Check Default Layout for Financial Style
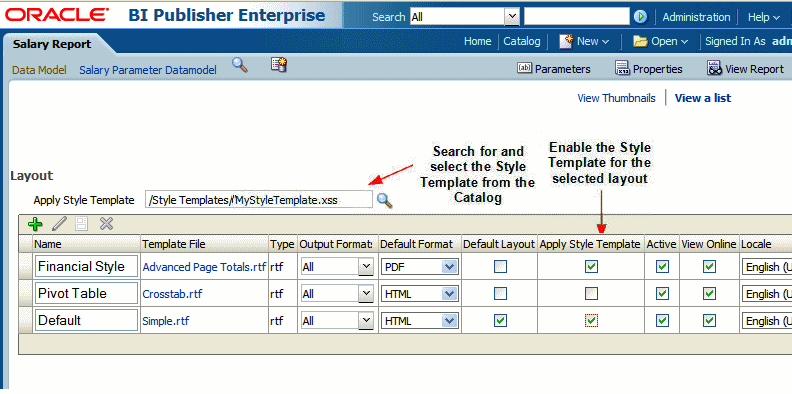The image size is (792, 394). 500,267
